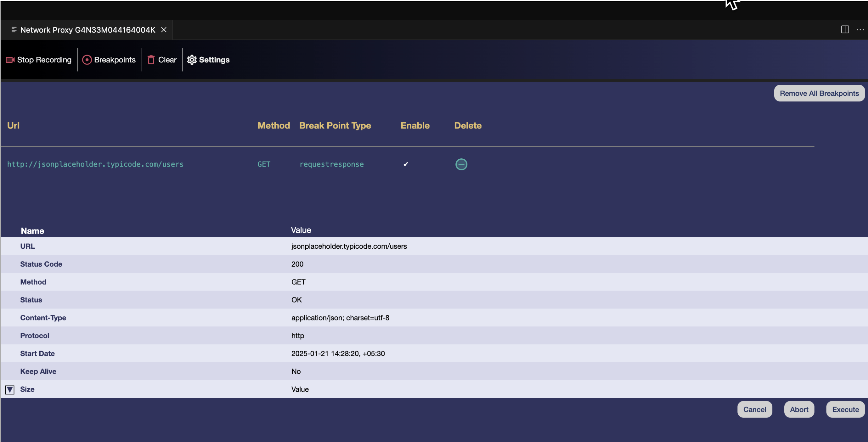
Task: Click the list icon on the Network Proxy tab
Action: (14, 30)
